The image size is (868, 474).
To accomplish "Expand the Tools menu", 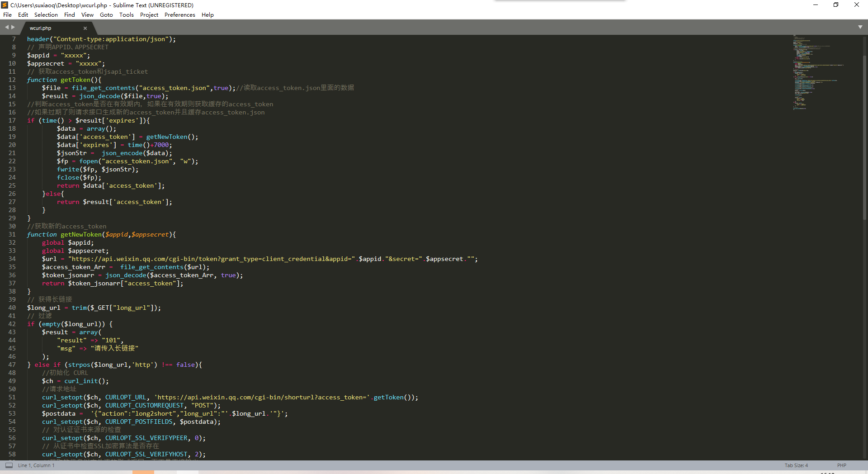I will tap(126, 15).
